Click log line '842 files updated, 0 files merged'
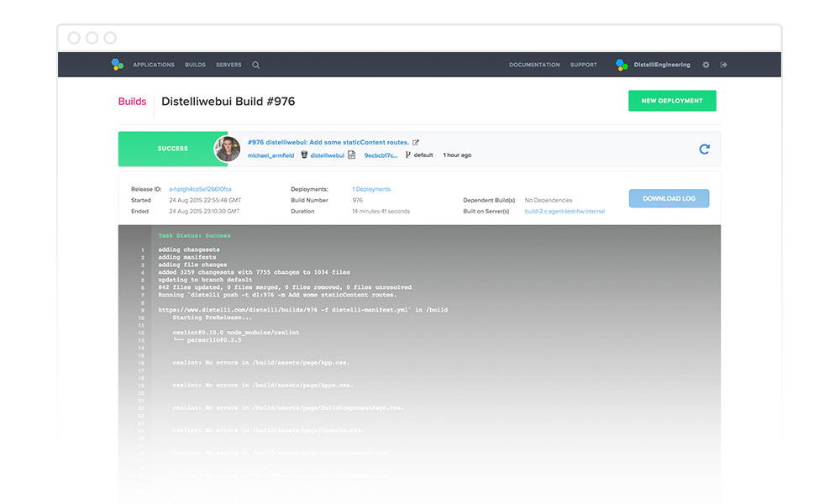This screenshot has width=840, height=504. [x=285, y=287]
